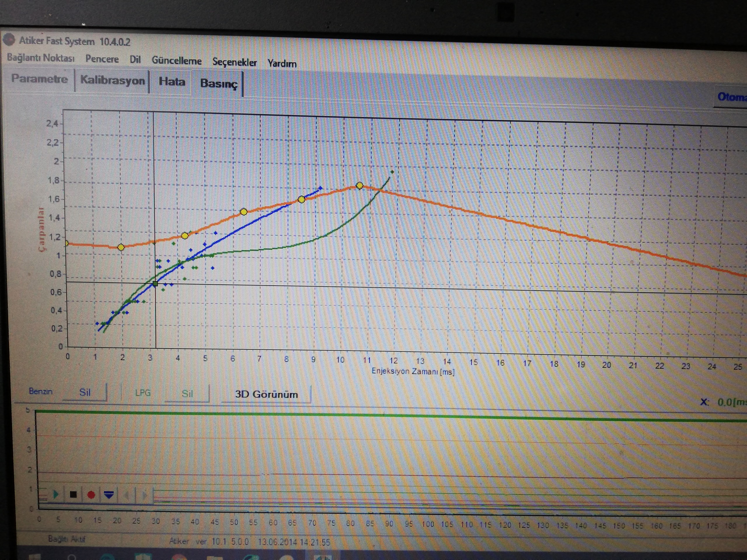
Task: Select yellow control point near 8.5 ms
Action: [301, 199]
